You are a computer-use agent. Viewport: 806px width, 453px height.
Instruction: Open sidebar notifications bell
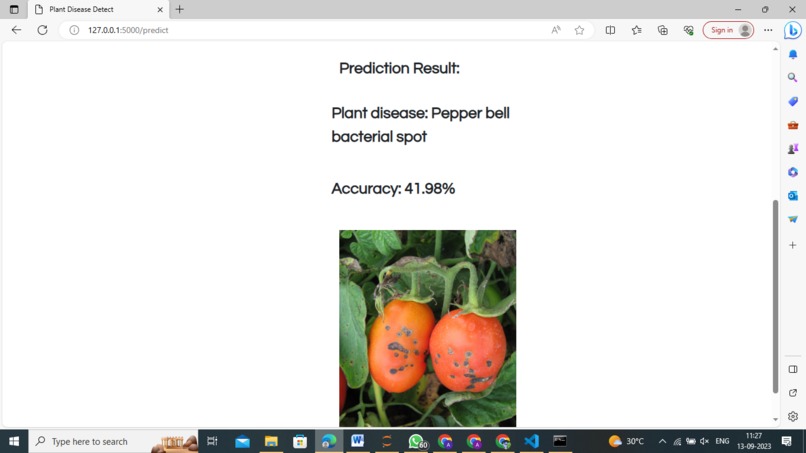pyautogui.click(x=793, y=54)
